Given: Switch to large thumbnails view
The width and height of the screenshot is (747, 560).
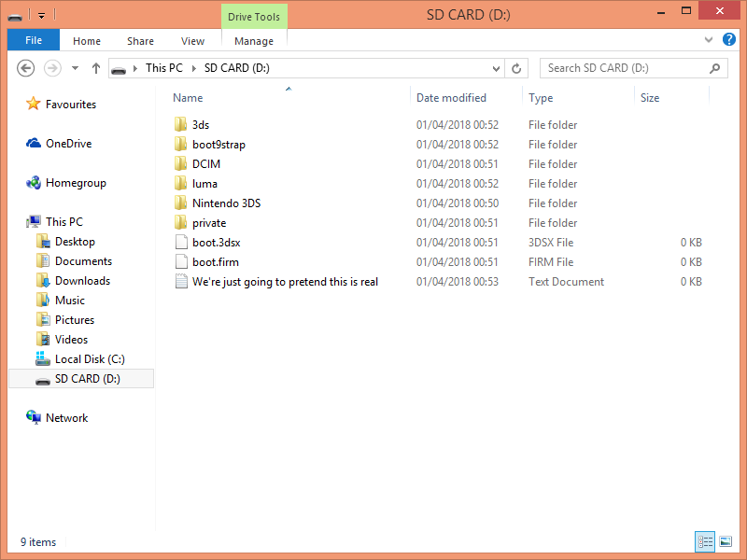Looking at the screenshot, I should (x=726, y=541).
